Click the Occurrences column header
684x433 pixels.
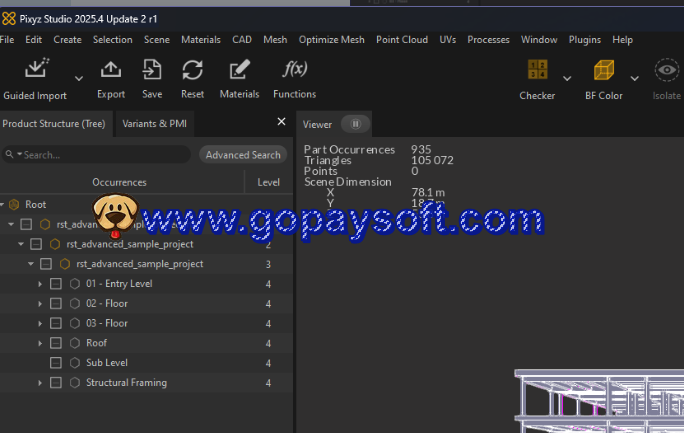tap(120, 182)
